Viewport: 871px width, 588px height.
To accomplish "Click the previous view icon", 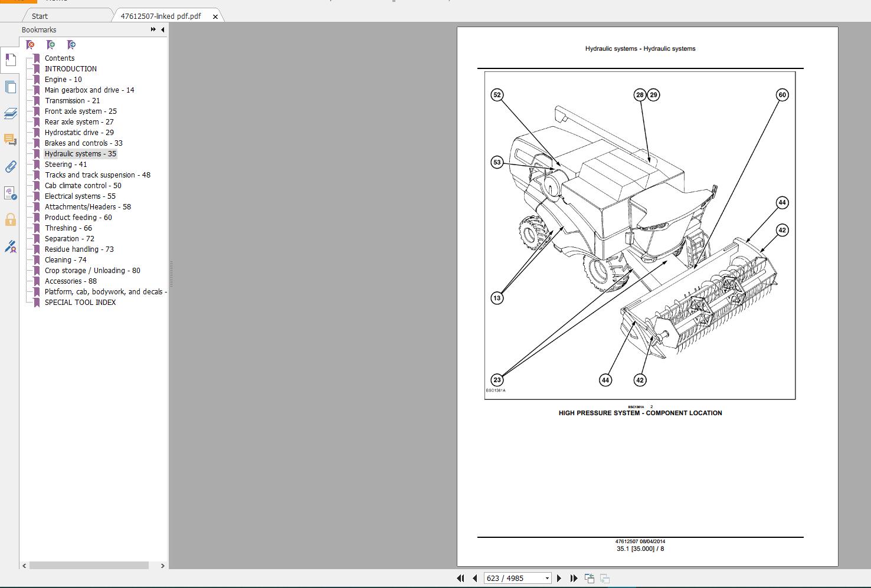I will tap(589, 578).
